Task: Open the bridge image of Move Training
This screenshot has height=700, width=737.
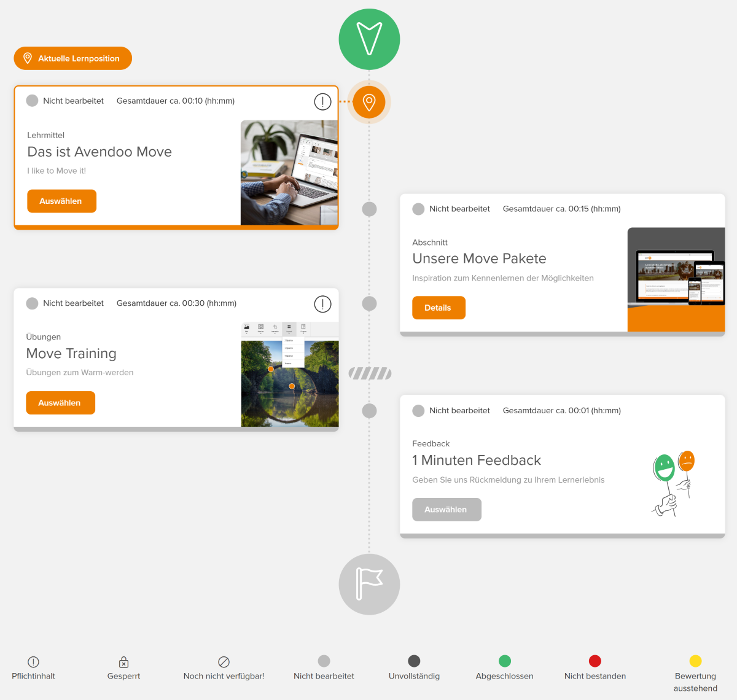Action: 290,383
